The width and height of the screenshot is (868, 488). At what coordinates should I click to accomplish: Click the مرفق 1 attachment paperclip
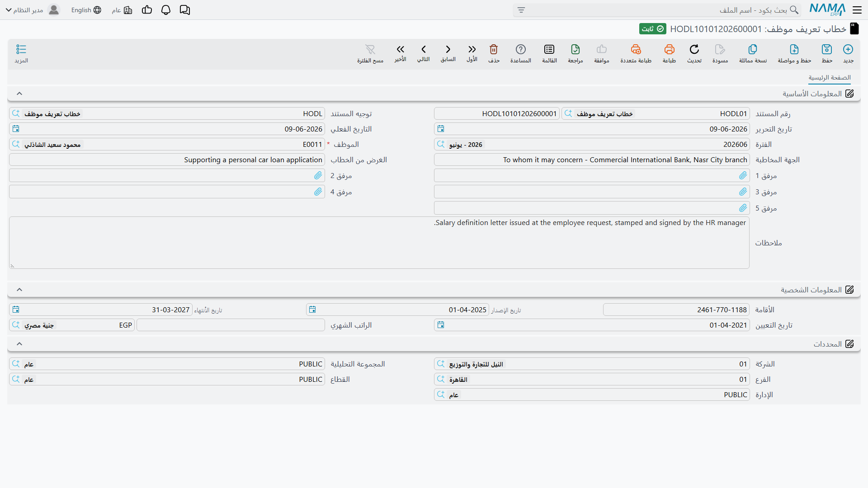pos(743,175)
